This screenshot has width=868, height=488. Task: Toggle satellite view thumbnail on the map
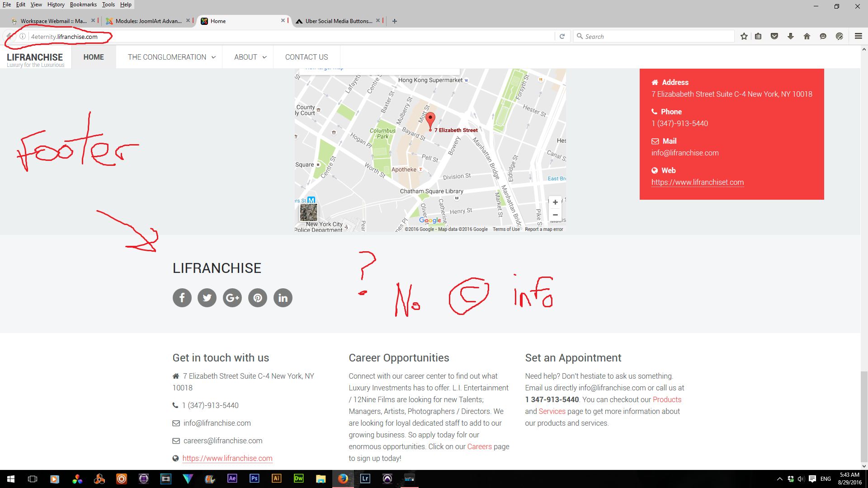(309, 212)
